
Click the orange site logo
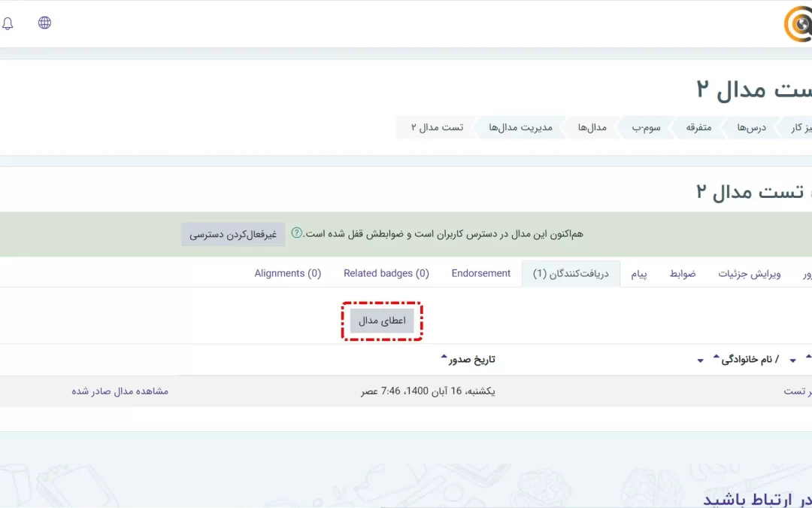pos(799,24)
